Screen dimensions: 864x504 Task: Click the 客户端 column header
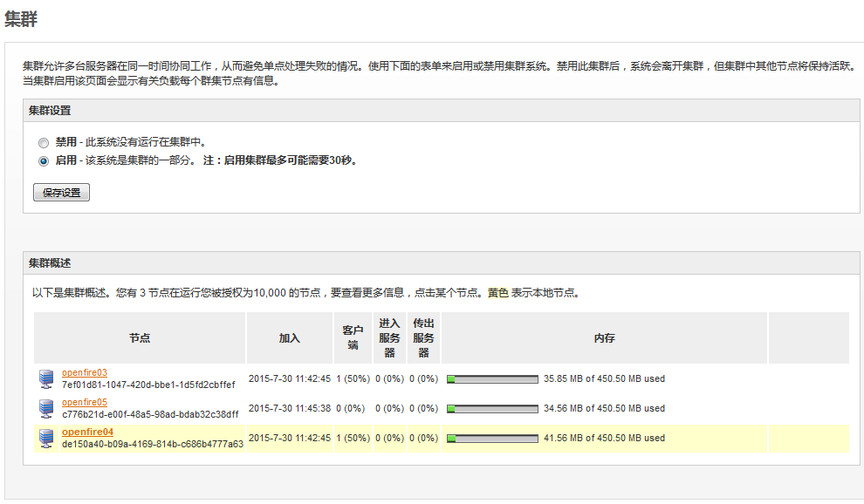click(353, 337)
